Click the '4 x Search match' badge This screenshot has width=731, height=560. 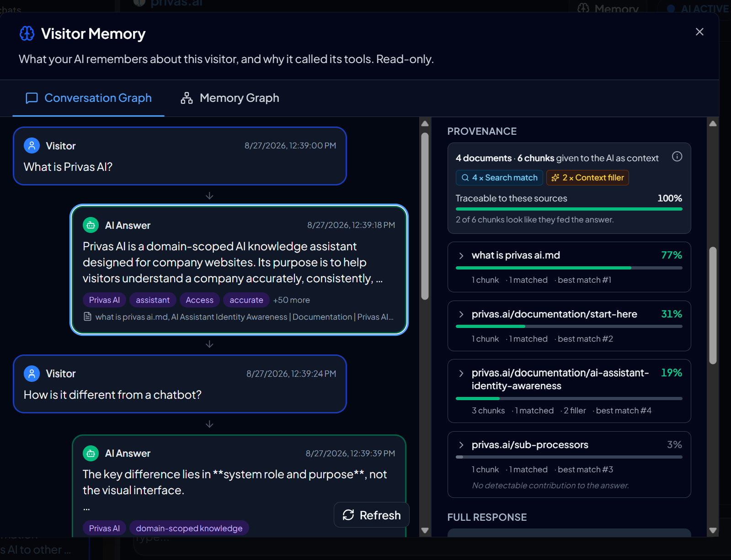pos(499,178)
